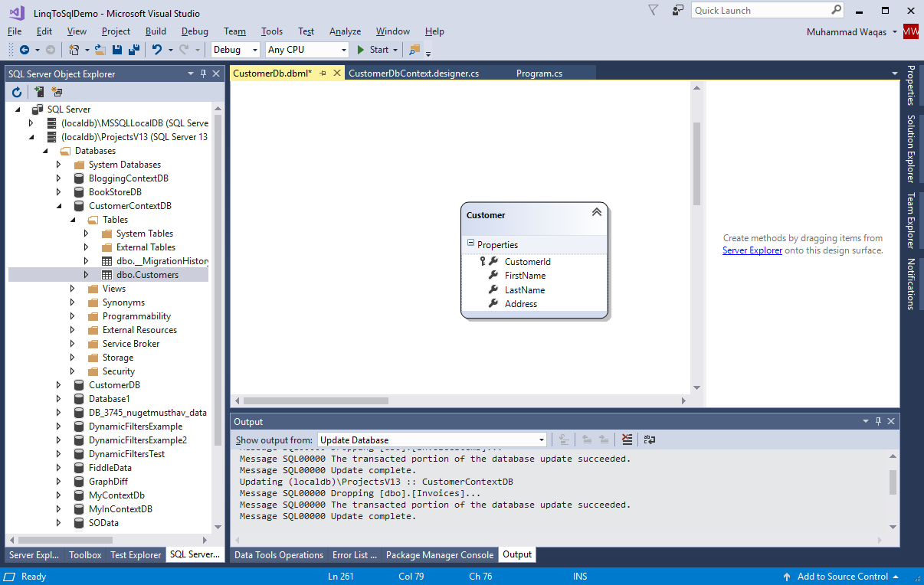924x585 pixels.
Task: Toggle auto-hide pin of SQL Server Object Explorer
Action: coord(203,74)
